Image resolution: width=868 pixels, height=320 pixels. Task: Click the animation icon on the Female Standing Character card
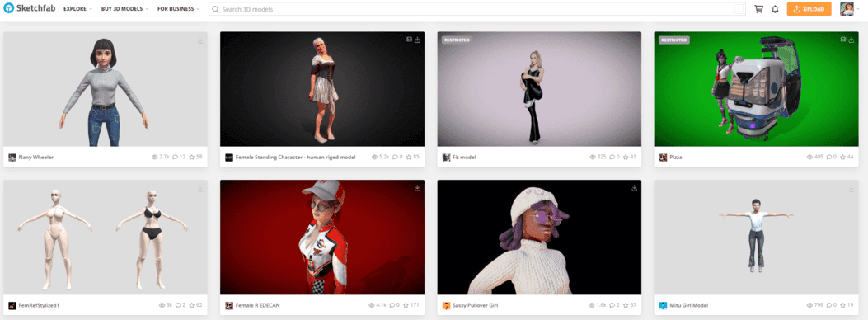pyautogui.click(x=409, y=40)
